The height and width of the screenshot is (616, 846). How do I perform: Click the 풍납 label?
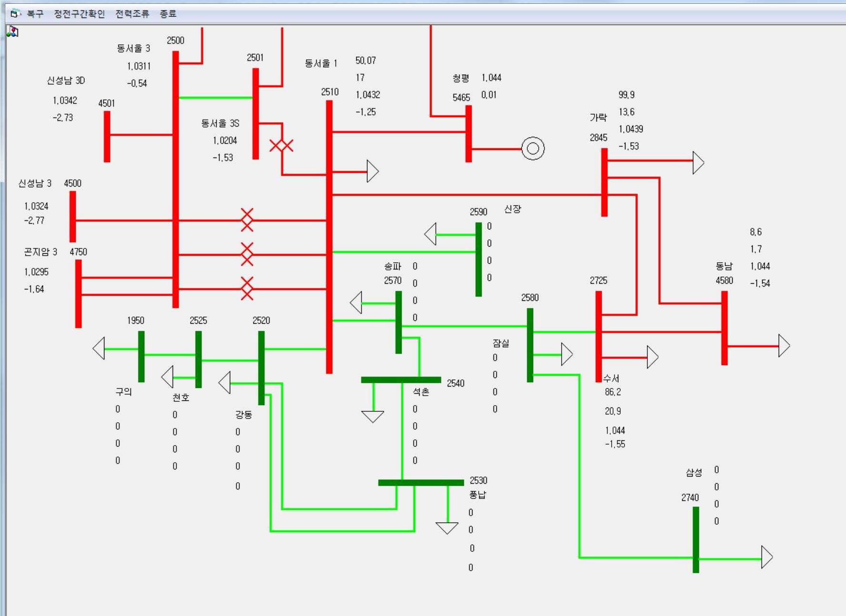pos(478,495)
